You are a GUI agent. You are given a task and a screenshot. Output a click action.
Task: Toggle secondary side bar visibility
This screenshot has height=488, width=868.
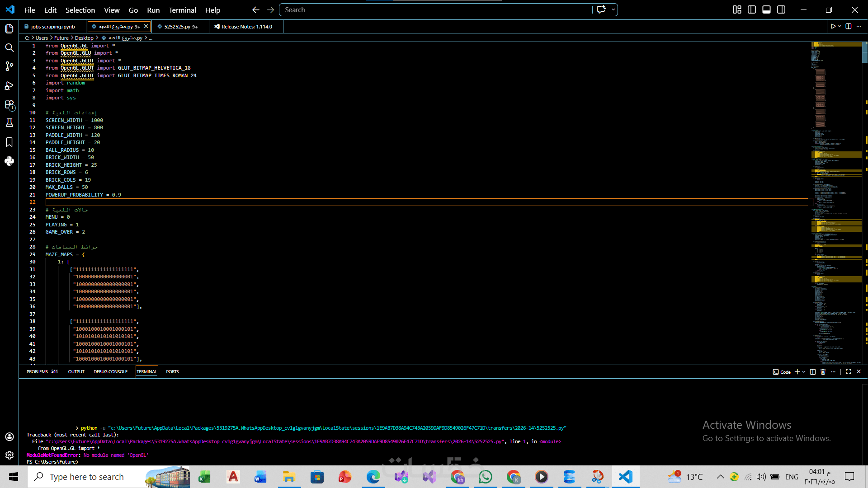[x=781, y=9]
